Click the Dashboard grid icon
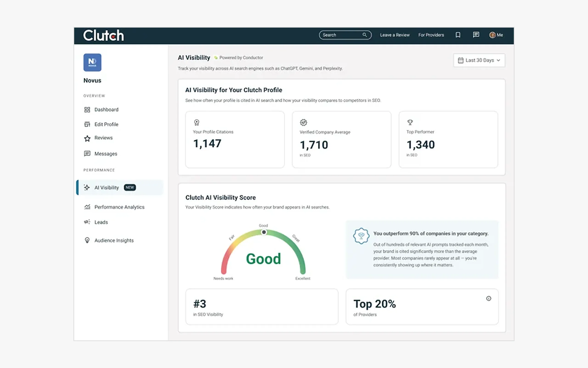Image resolution: width=588 pixels, height=368 pixels. click(x=87, y=110)
